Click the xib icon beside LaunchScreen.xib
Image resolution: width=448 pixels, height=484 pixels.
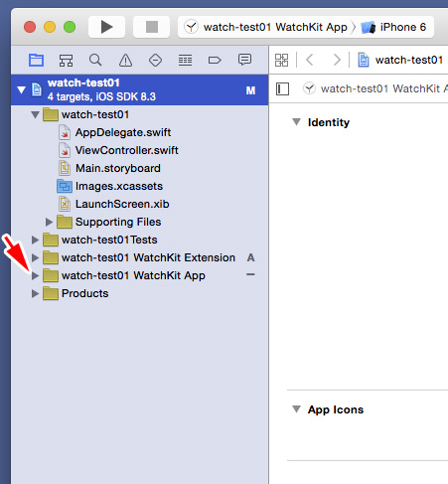point(65,204)
